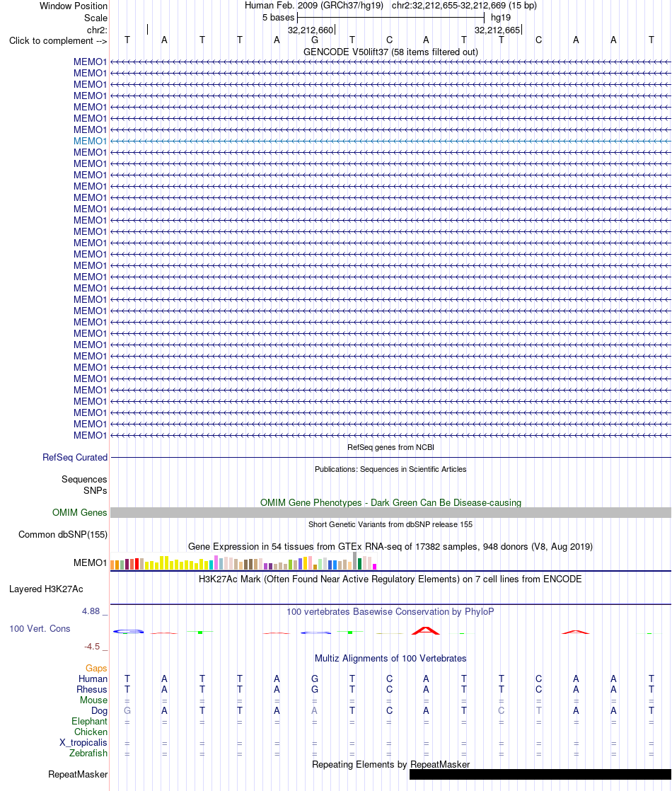This screenshot has width=672, height=791.
Task: Click the OMIM Gene Phenotypes green title
Action: pyautogui.click(x=390, y=502)
